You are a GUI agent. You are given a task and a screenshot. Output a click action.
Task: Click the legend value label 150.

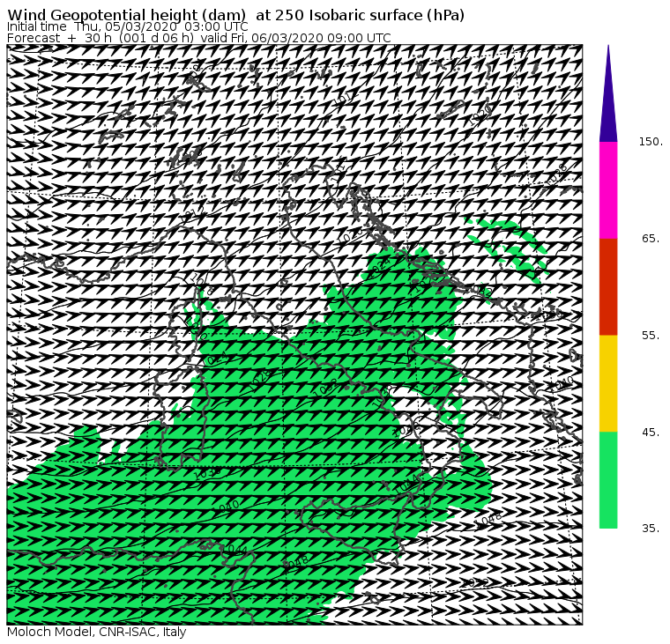pos(651,142)
